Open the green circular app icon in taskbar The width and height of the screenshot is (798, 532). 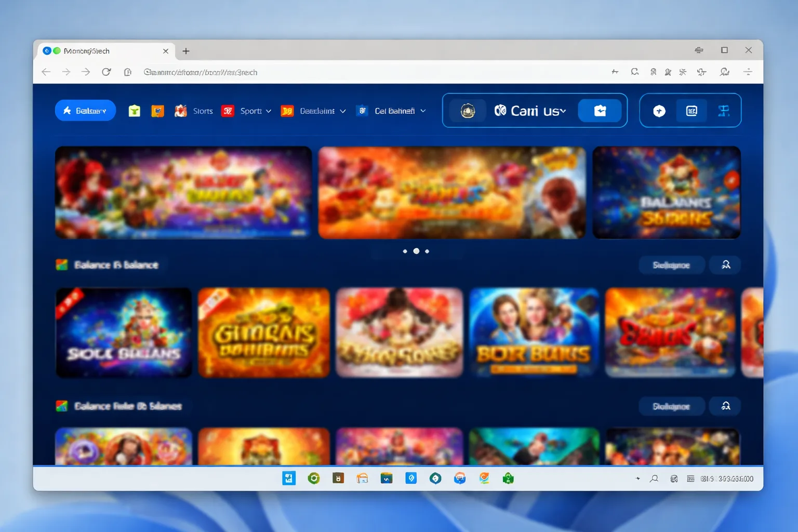coord(314,478)
